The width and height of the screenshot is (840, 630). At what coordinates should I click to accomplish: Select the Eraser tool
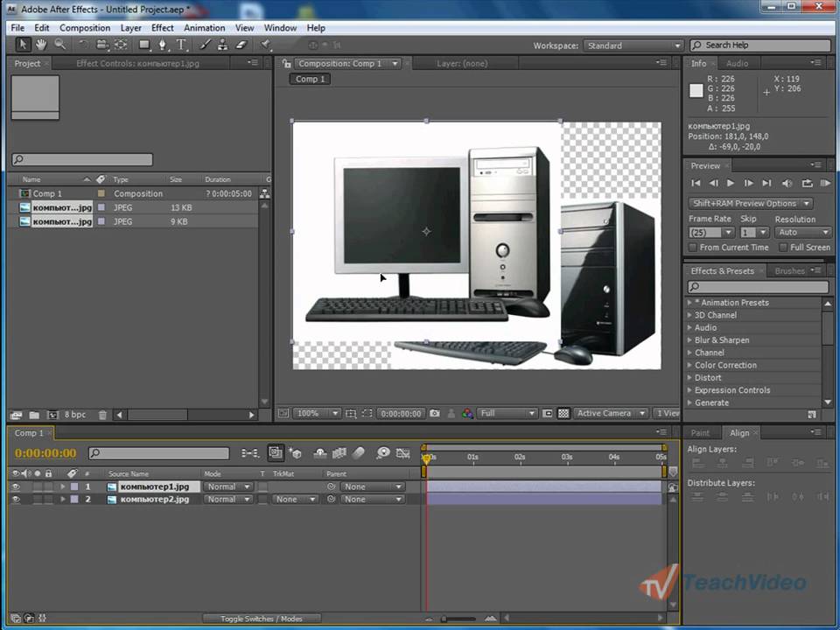242,45
